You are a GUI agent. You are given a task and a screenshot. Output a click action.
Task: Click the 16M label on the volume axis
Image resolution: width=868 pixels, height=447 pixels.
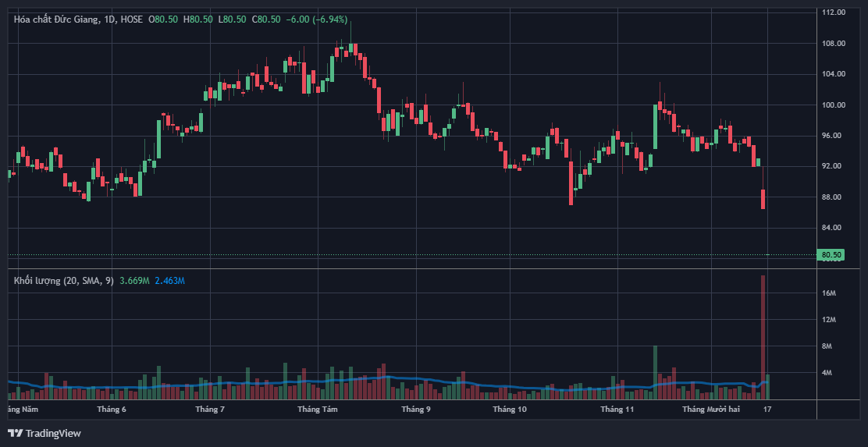tap(829, 293)
